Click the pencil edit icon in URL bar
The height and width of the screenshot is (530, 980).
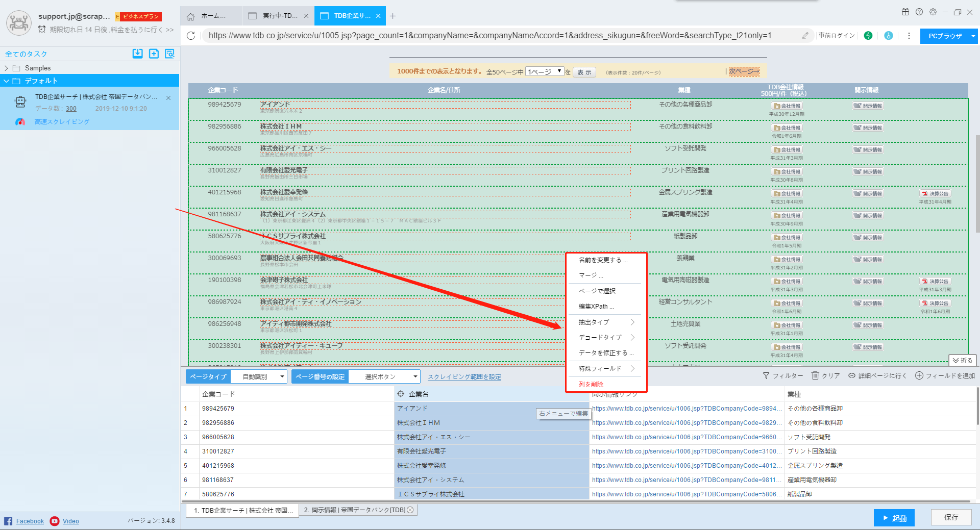tap(805, 36)
